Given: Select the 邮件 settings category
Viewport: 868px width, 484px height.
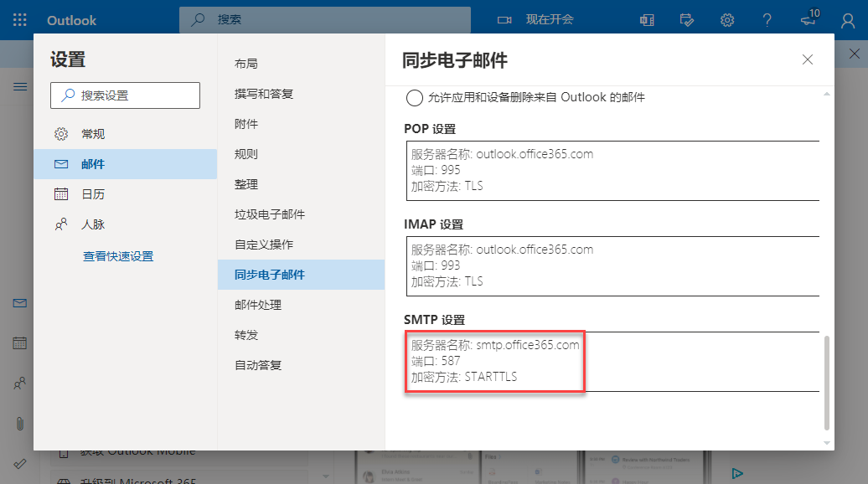Looking at the screenshot, I should click(x=125, y=164).
